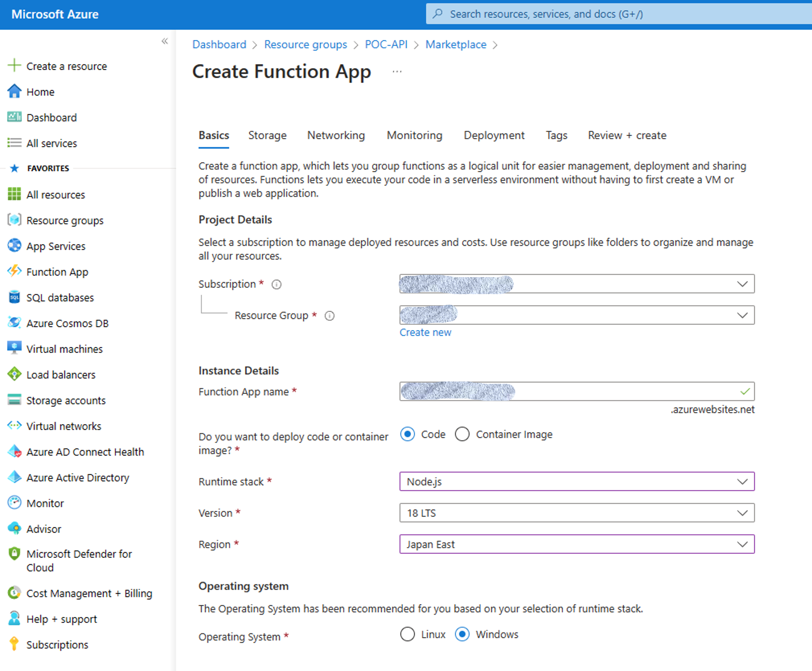Open the Review + create tab
Screen dimensions: 812x671
coord(626,135)
